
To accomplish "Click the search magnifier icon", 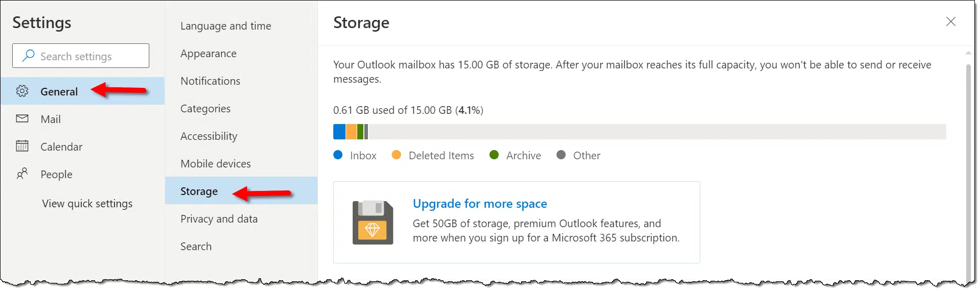I will [29, 56].
